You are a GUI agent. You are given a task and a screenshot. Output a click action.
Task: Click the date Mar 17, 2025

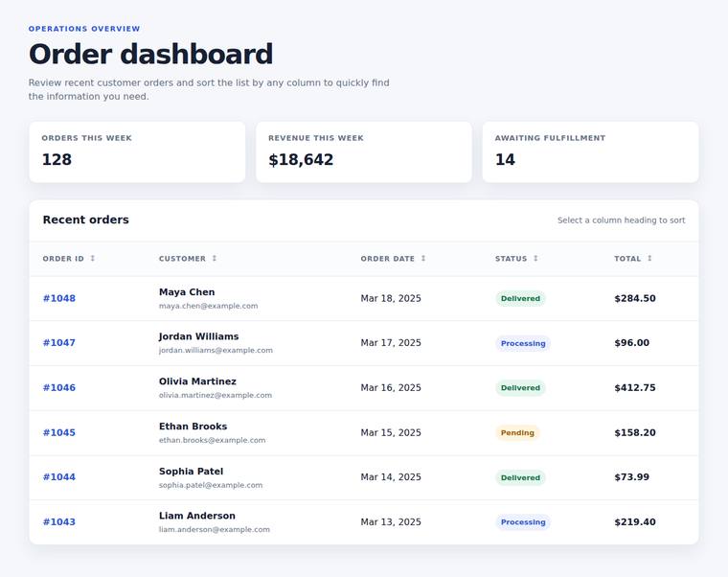coord(391,343)
